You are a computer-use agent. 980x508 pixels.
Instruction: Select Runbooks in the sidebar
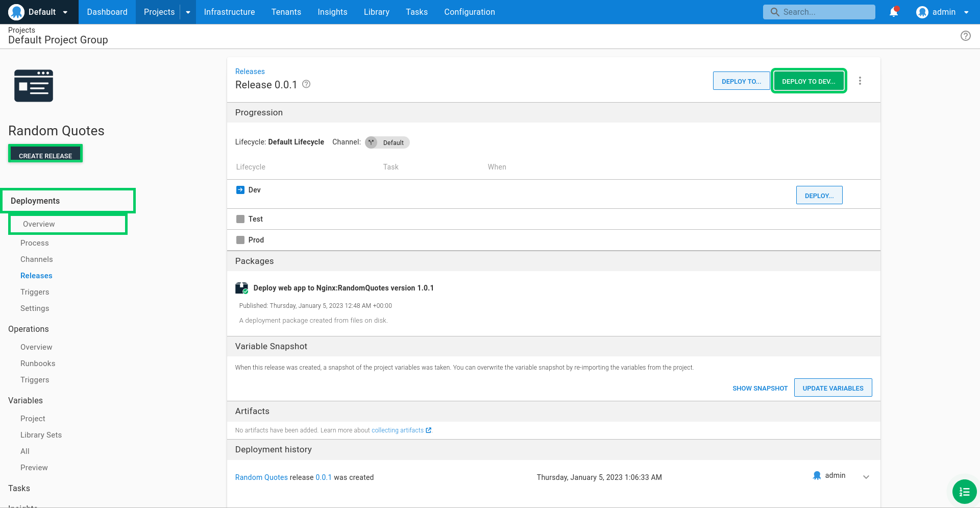tap(38, 364)
